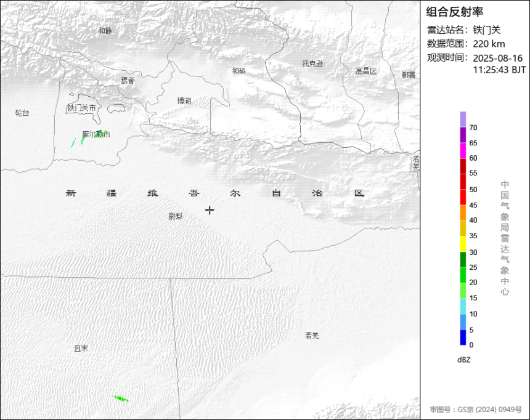Click the orange 40–45 dBZ legend swatch
The width and height of the screenshot is (530, 420).
(463, 212)
